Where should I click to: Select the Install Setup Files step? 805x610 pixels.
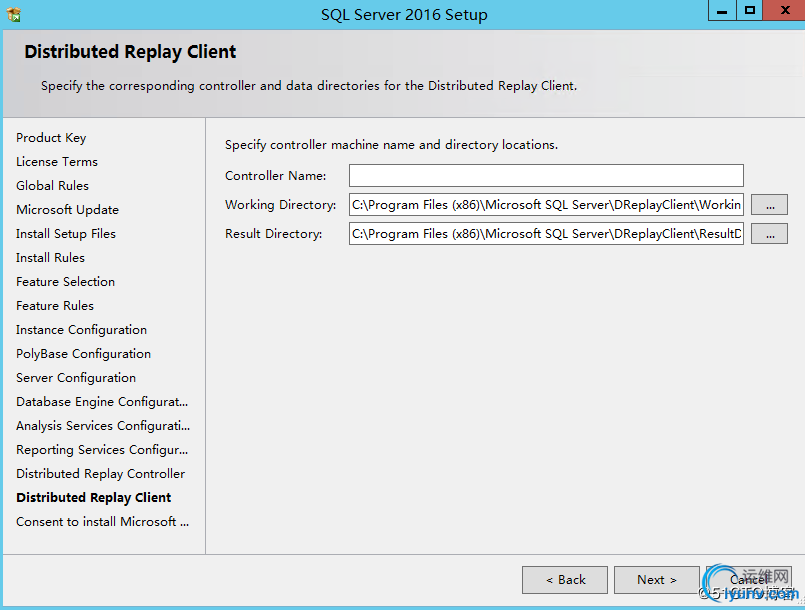tap(66, 234)
